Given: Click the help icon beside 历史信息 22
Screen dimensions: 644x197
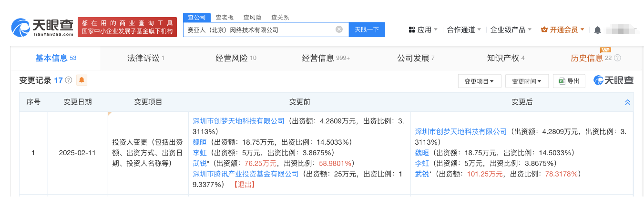Looking at the screenshot, I should tap(617, 58).
